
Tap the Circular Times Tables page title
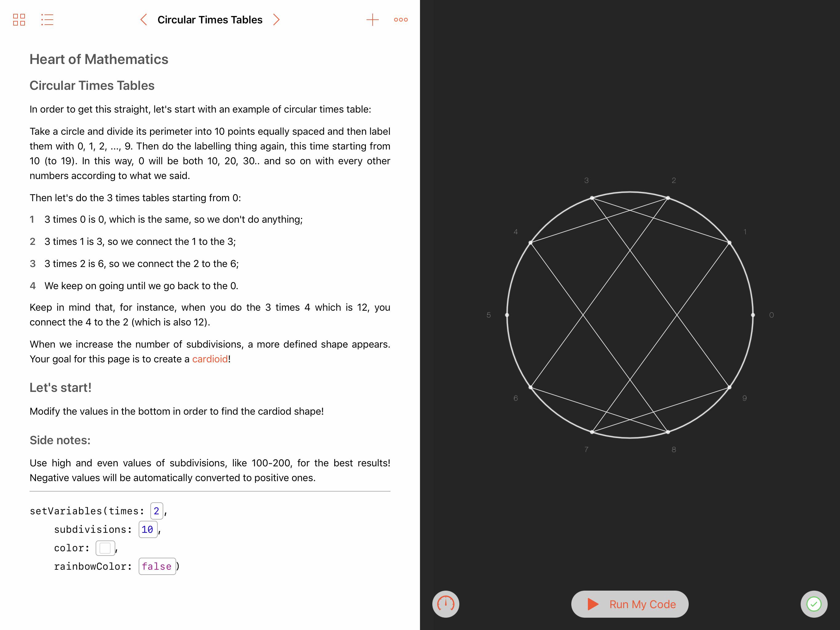coord(210,20)
